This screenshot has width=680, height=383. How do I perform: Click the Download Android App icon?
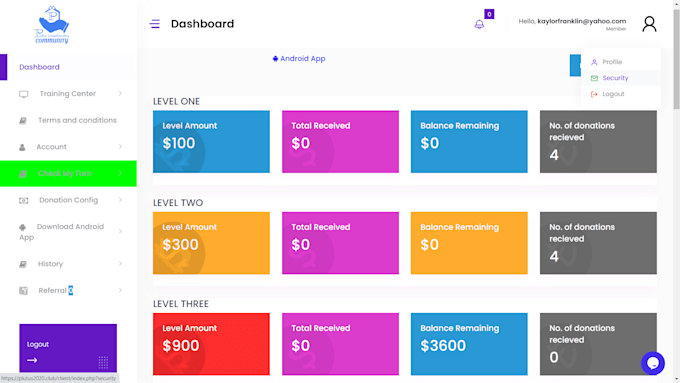(x=23, y=227)
